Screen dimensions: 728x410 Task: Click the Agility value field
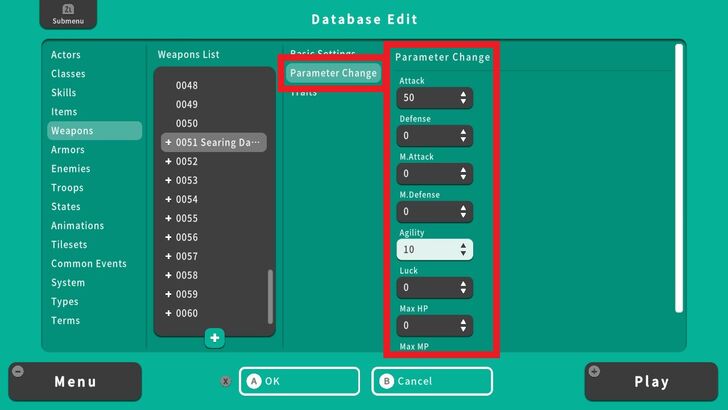[x=435, y=250]
